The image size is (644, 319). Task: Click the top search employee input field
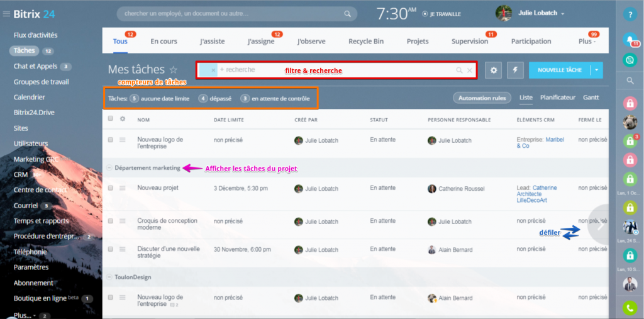click(x=237, y=14)
